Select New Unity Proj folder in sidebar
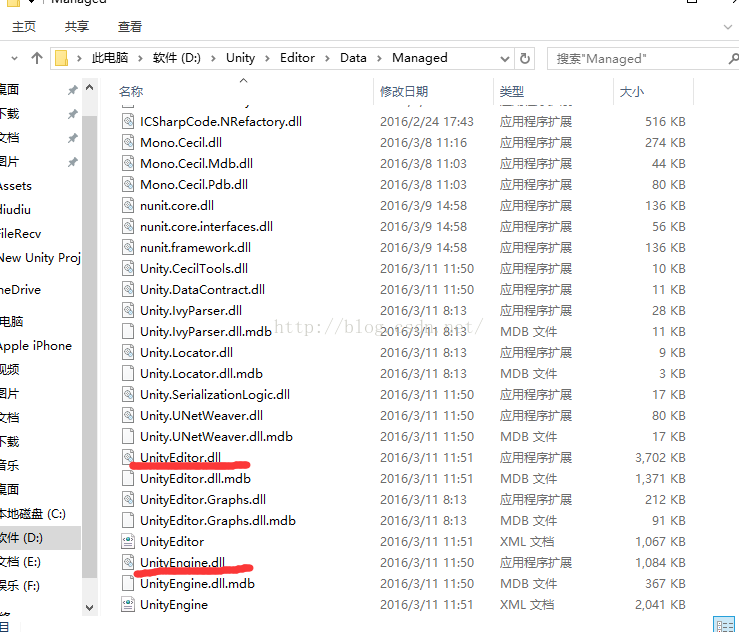739x632 pixels. click(x=41, y=258)
